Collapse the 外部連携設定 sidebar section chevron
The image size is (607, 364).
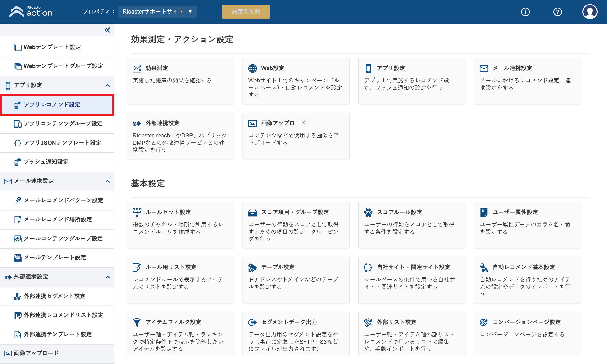tap(107, 277)
